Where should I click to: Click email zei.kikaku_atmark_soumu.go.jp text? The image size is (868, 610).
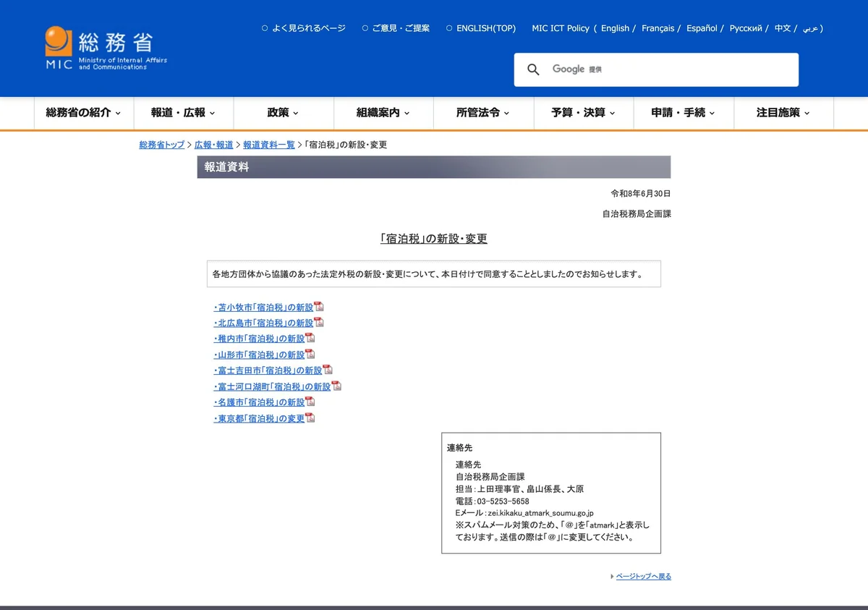540,513
